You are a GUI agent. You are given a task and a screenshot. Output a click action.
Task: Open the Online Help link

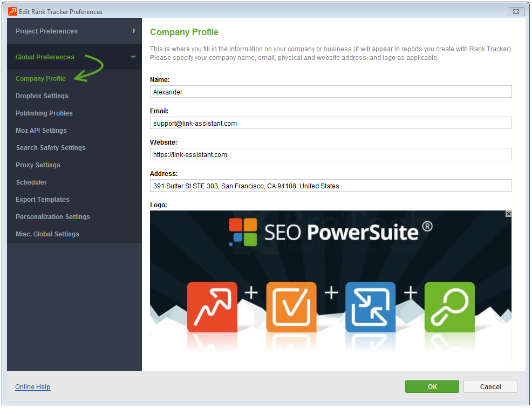pyautogui.click(x=33, y=386)
